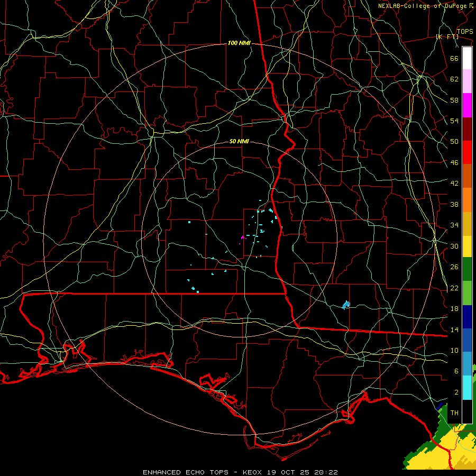Click the gold 38 kft legend swatch
The height and width of the screenshot is (476, 476).
467,224
